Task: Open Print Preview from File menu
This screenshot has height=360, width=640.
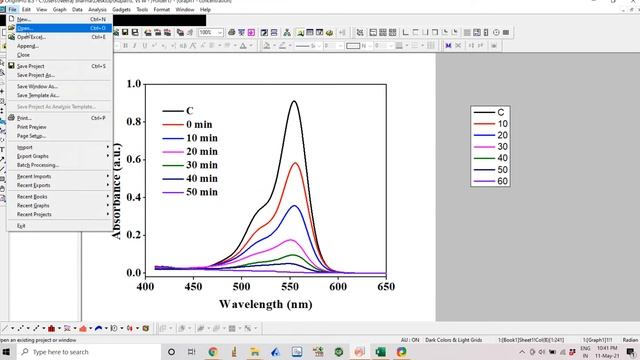Action: [x=60, y=127]
